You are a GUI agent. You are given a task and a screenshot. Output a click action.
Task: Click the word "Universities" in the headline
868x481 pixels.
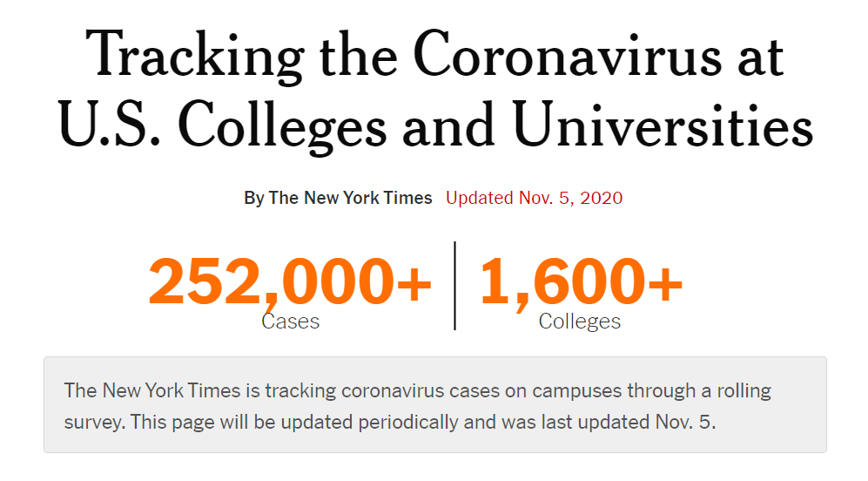(663, 124)
